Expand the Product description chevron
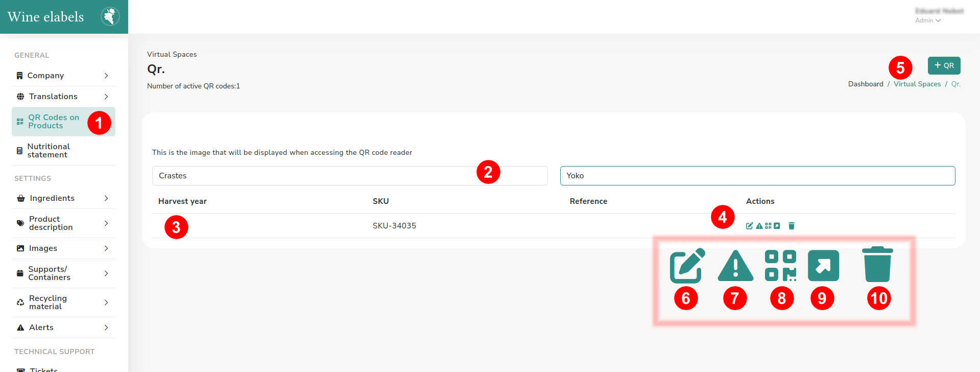This screenshot has height=372, width=980. click(106, 223)
